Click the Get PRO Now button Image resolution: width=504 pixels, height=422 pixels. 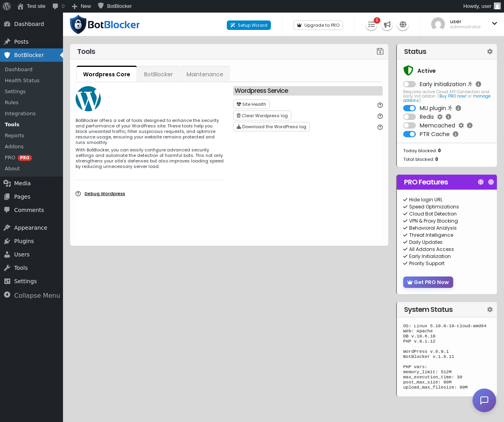click(428, 282)
